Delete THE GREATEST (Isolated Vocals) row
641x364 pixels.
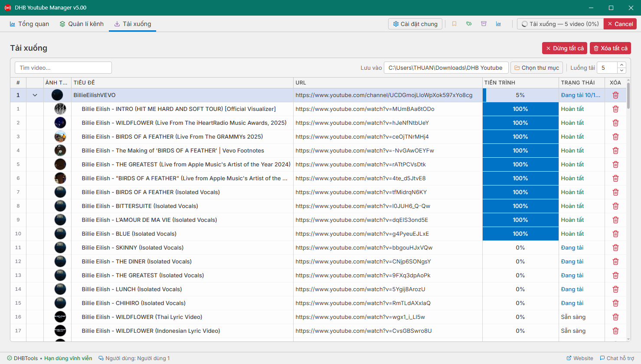click(x=615, y=276)
